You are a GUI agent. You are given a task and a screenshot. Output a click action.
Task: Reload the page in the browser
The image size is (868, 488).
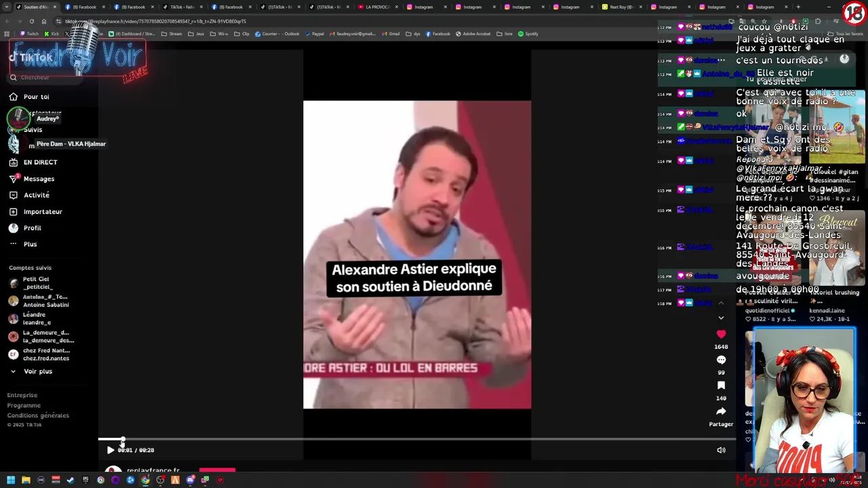[x=32, y=21]
